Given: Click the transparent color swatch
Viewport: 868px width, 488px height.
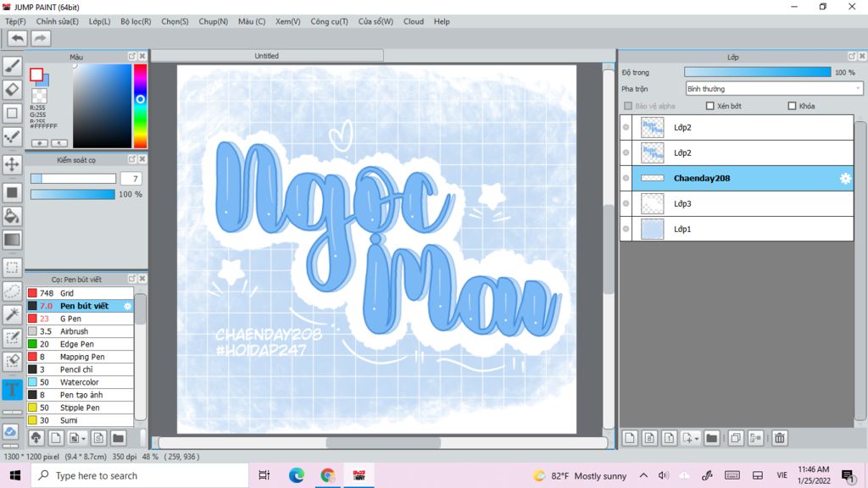Looking at the screenshot, I should point(39,97).
